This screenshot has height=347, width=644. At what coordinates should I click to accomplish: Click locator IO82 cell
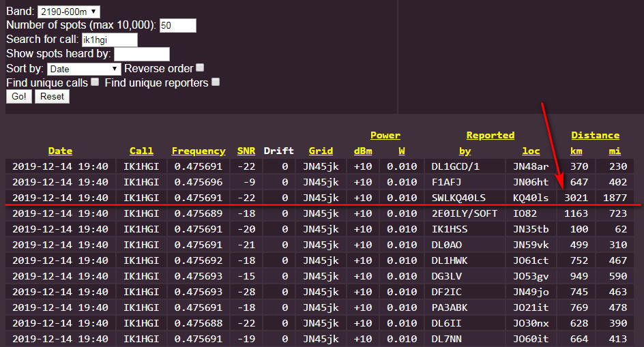(531, 213)
